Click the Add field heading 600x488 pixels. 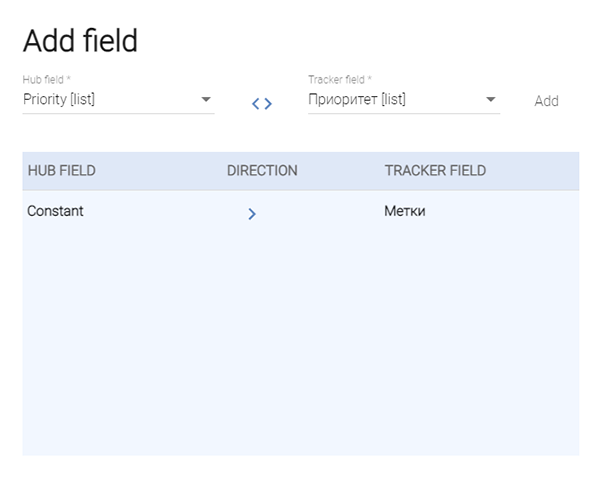[80, 41]
